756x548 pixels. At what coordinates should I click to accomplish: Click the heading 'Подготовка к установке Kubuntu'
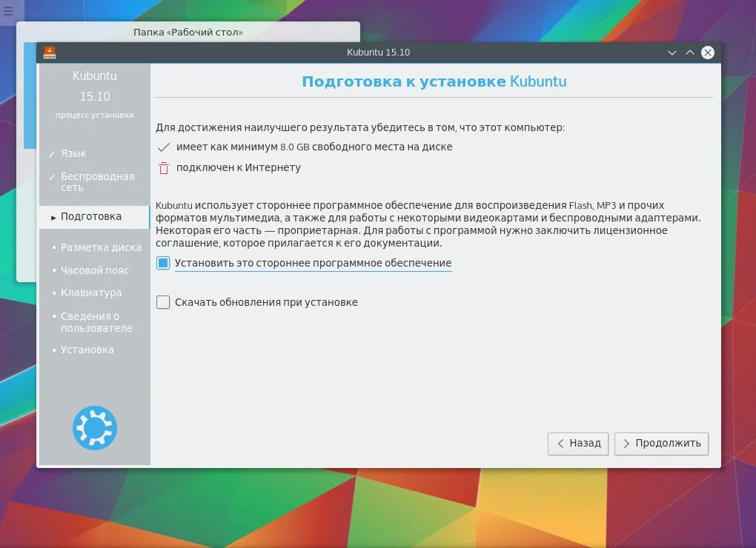tap(434, 81)
